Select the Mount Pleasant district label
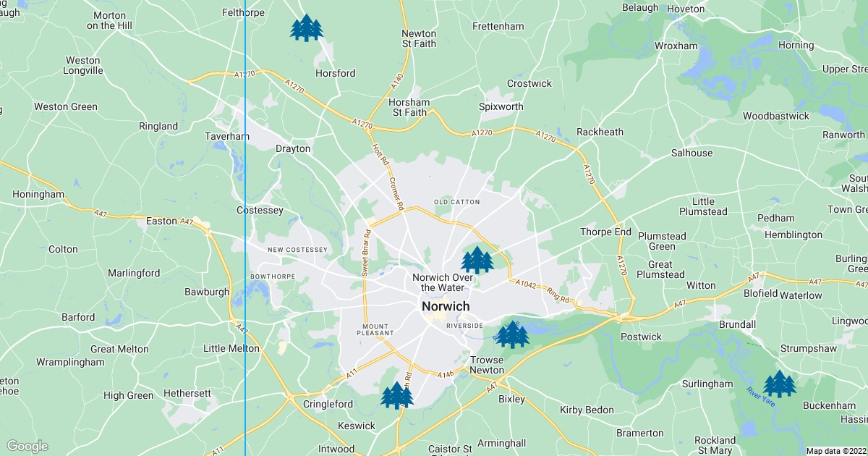Screen dimensions: 868x456 (376, 329)
